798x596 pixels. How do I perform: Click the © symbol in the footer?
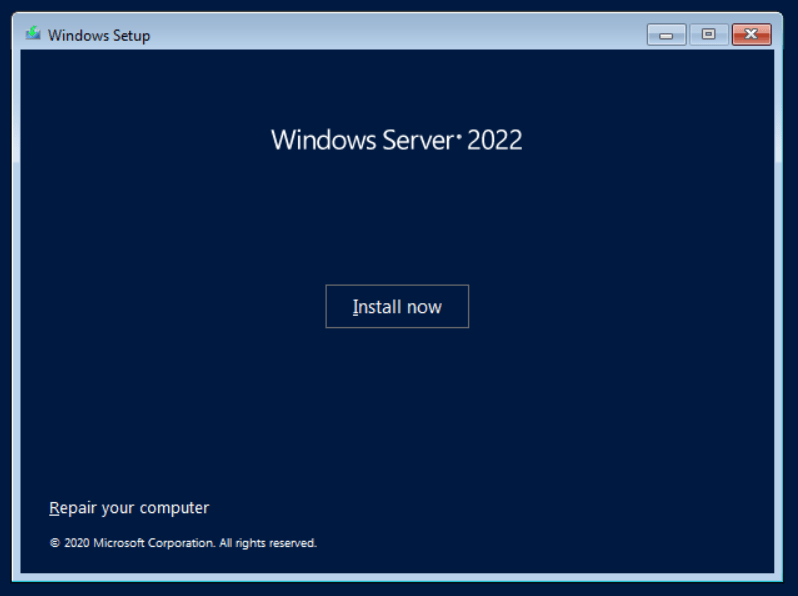[54, 543]
